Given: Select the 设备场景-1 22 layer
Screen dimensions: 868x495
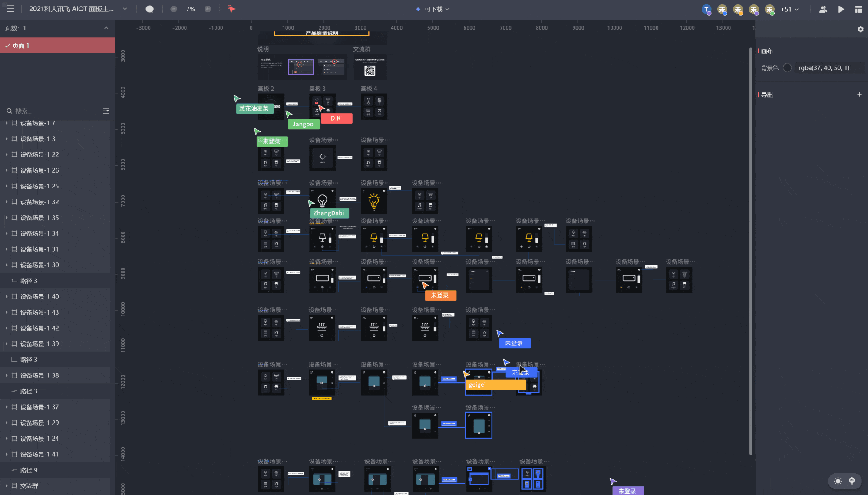Looking at the screenshot, I should pyautogui.click(x=40, y=155).
